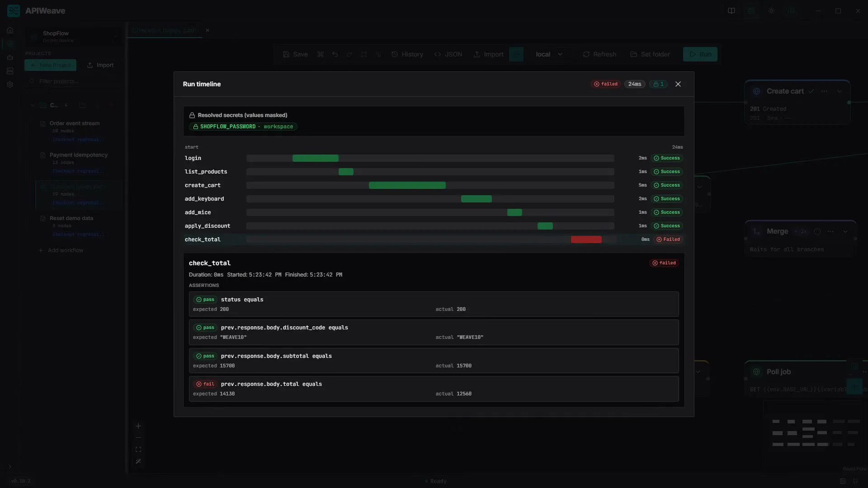The height and width of the screenshot is (488, 868).
Task: Focus the Filter projects search field
Action: pos(73,81)
